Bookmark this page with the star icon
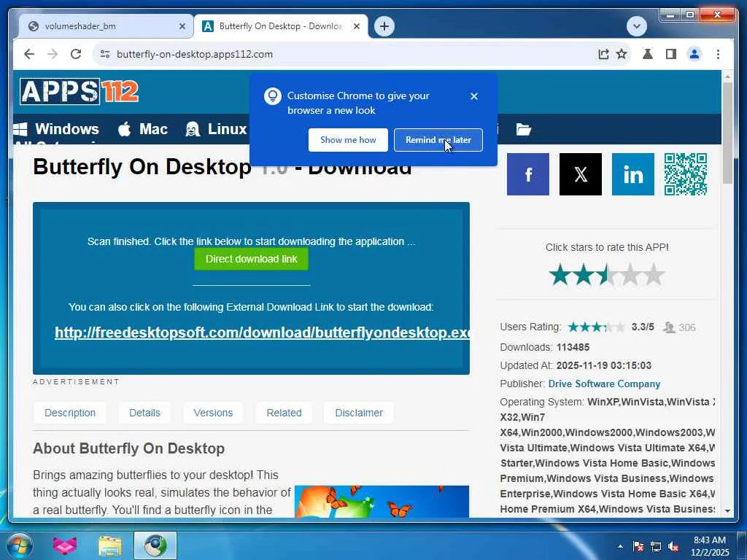This screenshot has height=560, width=747. click(x=622, y=54)
